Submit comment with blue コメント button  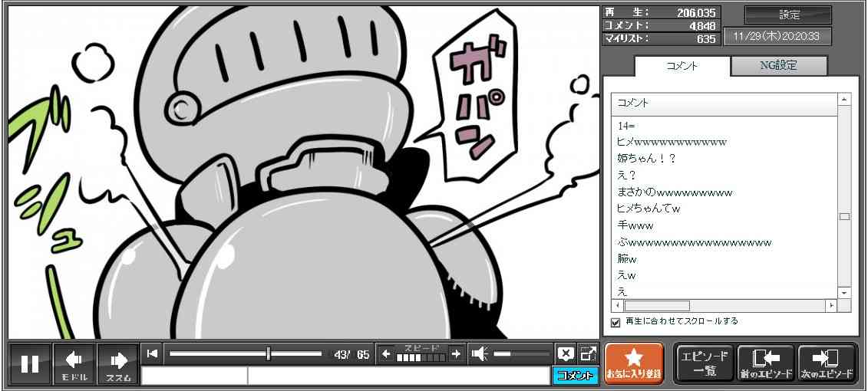coord(575,376)
